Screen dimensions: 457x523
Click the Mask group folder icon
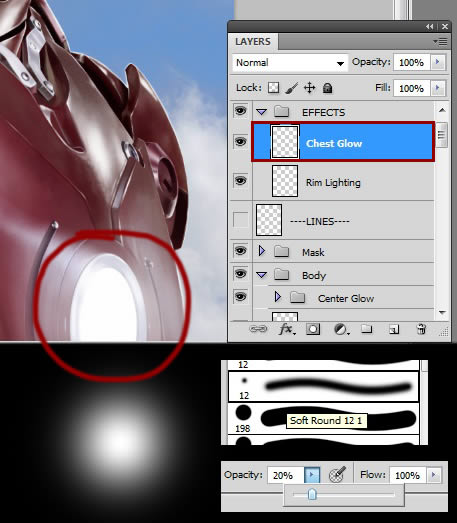282,251
